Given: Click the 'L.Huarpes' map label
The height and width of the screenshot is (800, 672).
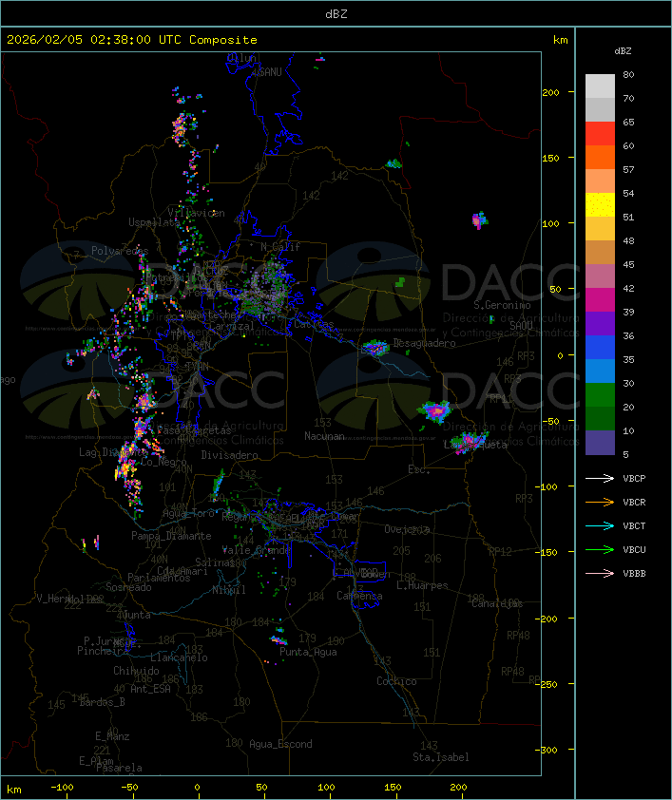Looking at the screenshot, I should (x=422, y=585).
